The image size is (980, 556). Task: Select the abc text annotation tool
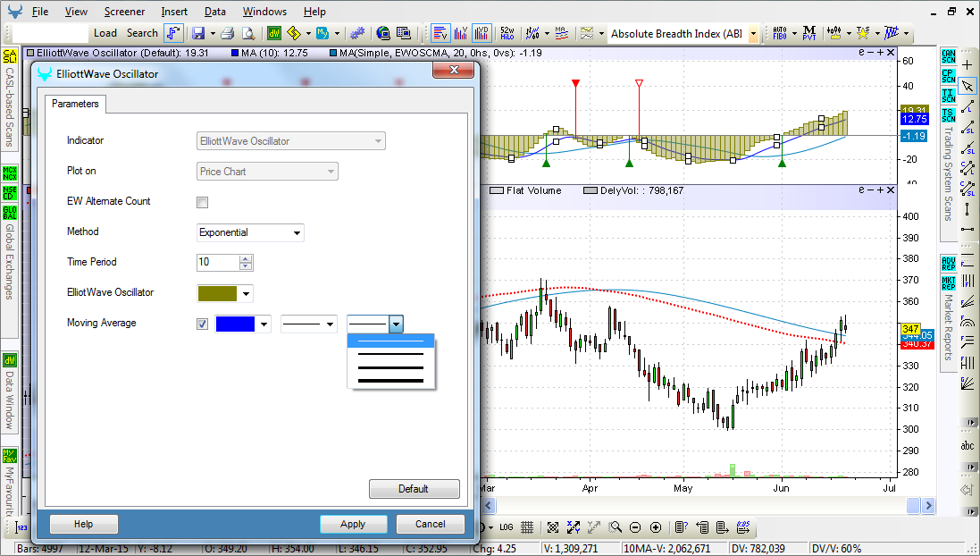[x=967, y=445]
